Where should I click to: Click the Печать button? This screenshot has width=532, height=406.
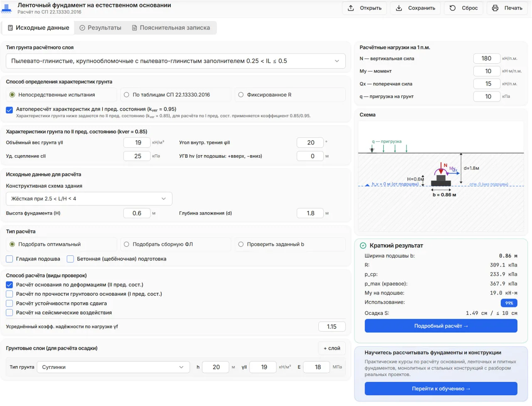507,8
